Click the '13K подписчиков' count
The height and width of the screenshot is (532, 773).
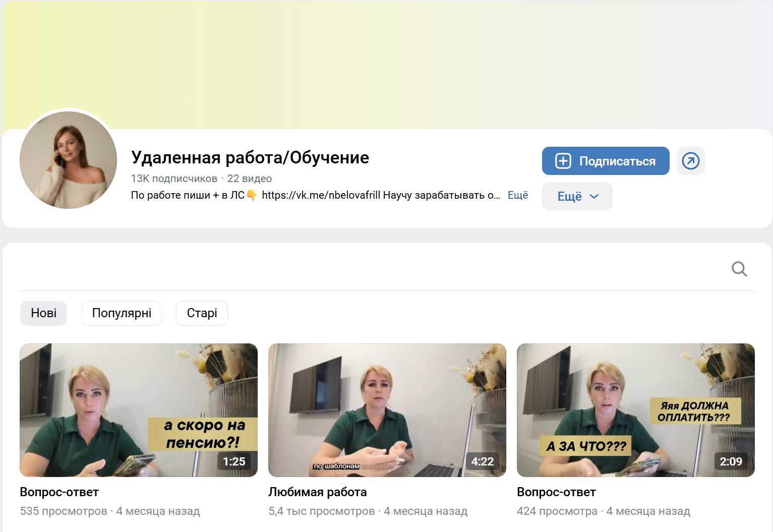pyautogui.click(x=174, y=179)
